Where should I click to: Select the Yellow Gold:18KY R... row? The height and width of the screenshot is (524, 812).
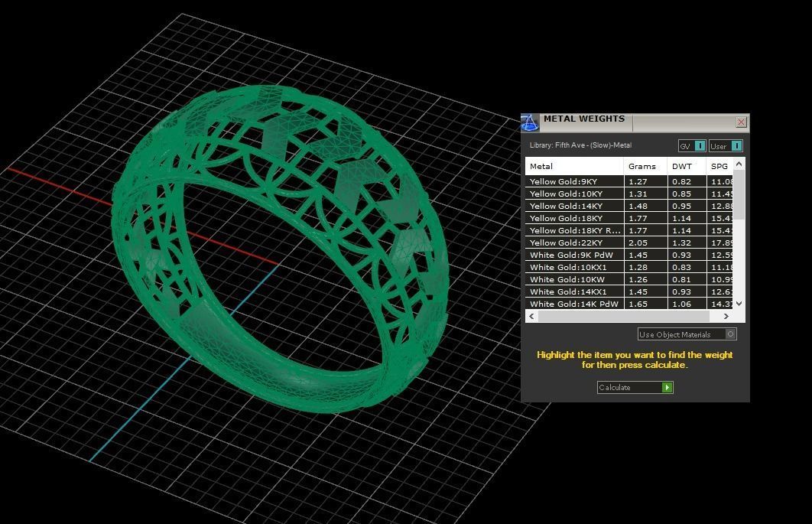[629, 231]
